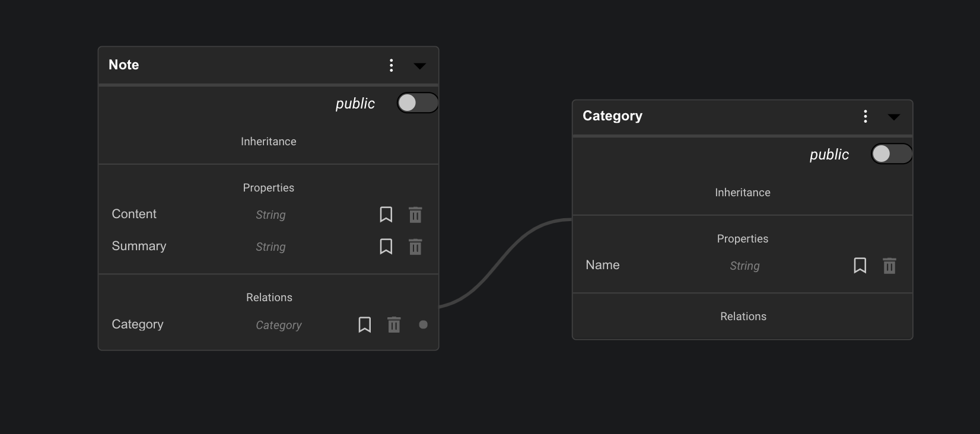
Task: Change the String type of Content
Action: click(271, 215)
